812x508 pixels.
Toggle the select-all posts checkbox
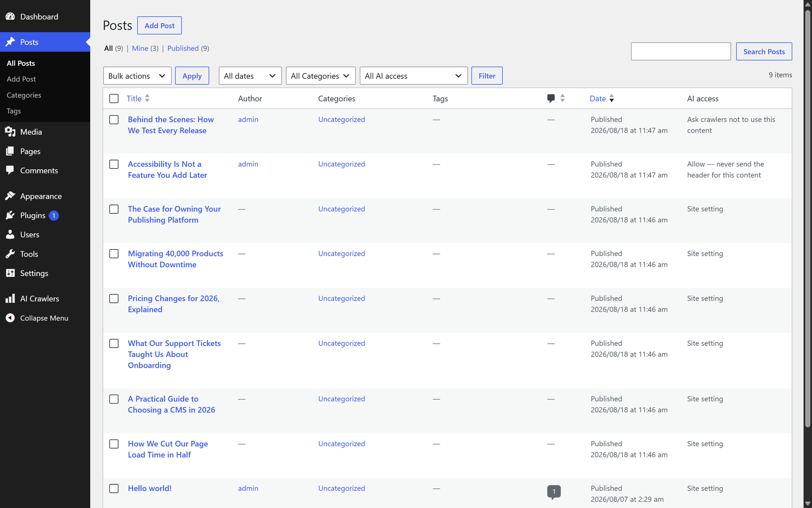pyautogui.click(x=114, y=99)
